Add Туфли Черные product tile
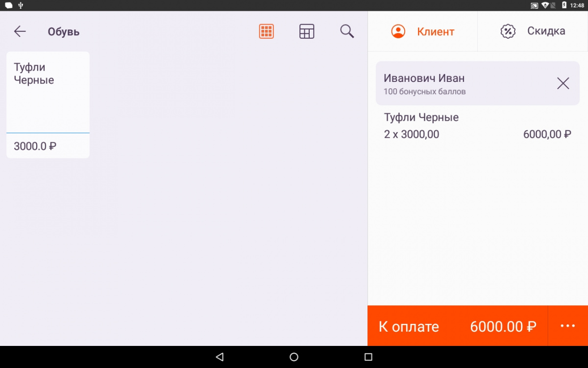Screen dimensions: 588x368 (x=48, y=105)
